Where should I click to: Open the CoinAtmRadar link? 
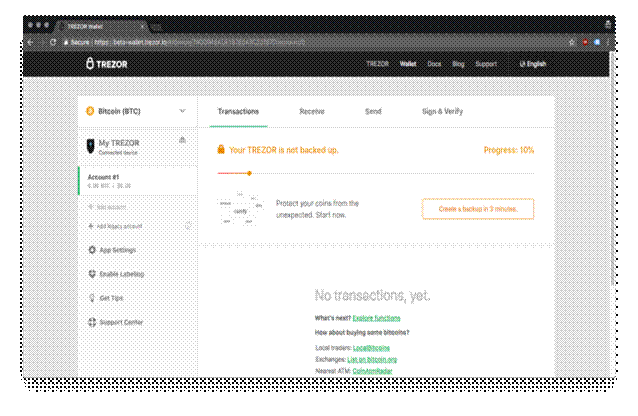coord(372,371)
